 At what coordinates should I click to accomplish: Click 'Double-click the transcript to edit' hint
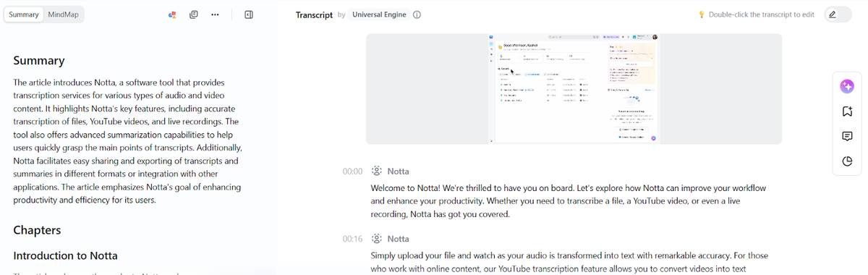click(762, 14)
